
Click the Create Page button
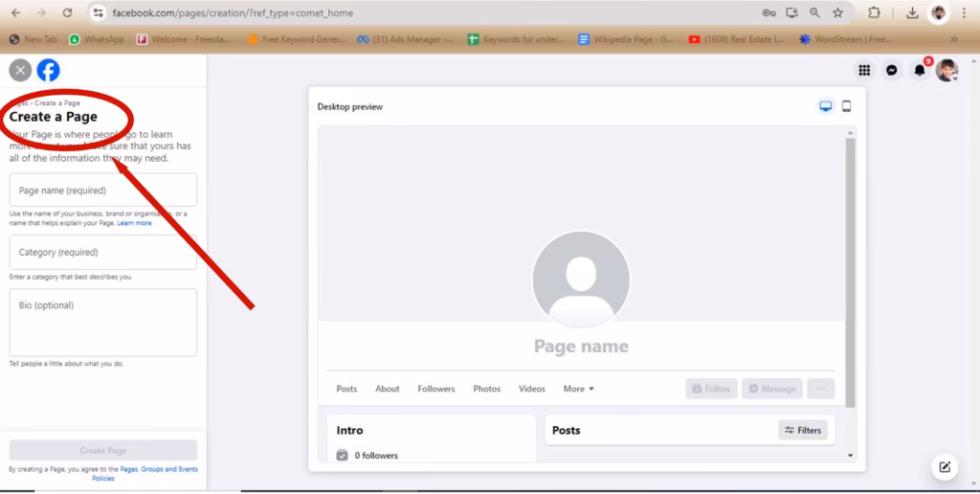click(103, 450)
